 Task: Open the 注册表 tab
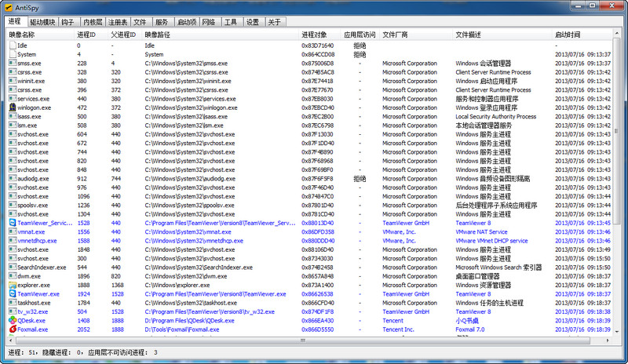pyautogui.click(x=118, y=22)
